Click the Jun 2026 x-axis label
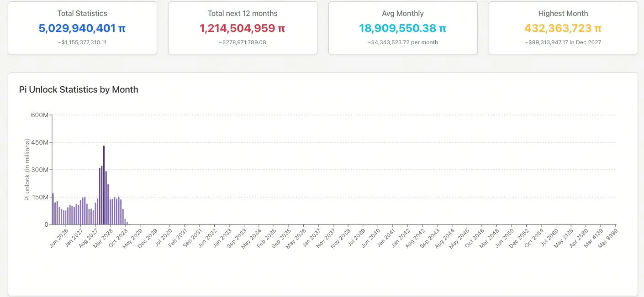This screenshot has height=297, width=644. [59, 237]
